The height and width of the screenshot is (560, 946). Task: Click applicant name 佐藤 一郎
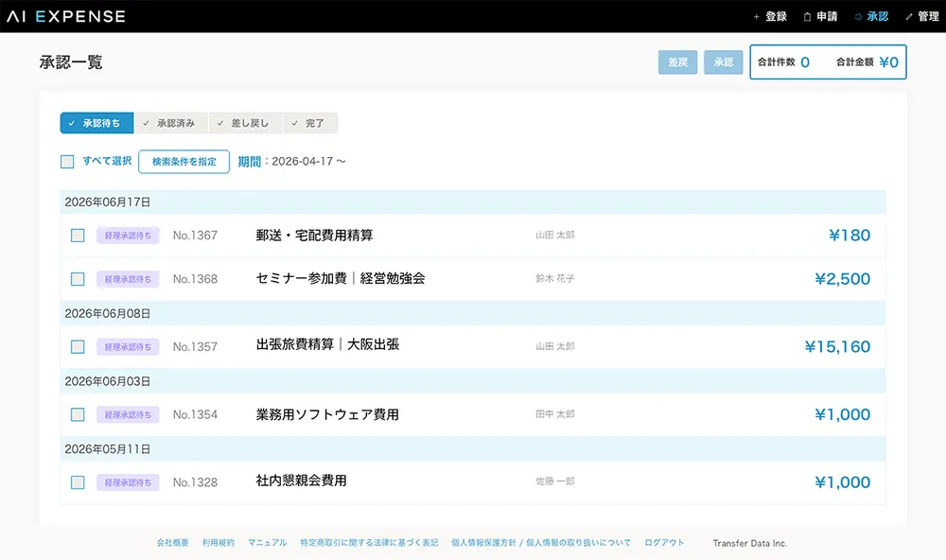(555, 481)
